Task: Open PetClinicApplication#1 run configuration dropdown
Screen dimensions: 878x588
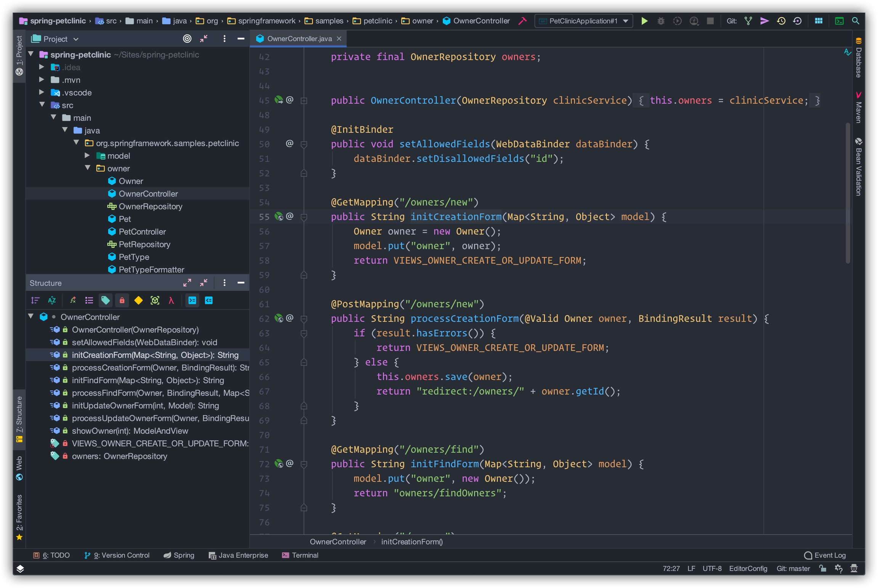Action: click(583, 21)
